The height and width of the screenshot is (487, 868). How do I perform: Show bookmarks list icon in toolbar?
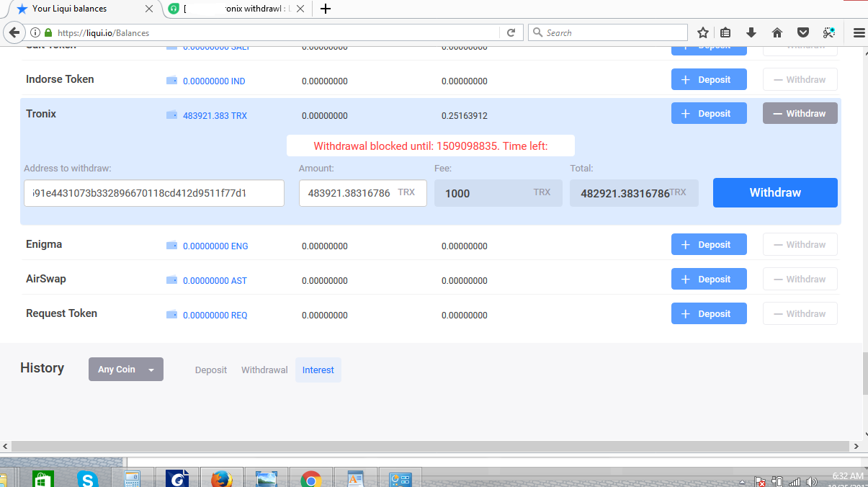[725, 32]
